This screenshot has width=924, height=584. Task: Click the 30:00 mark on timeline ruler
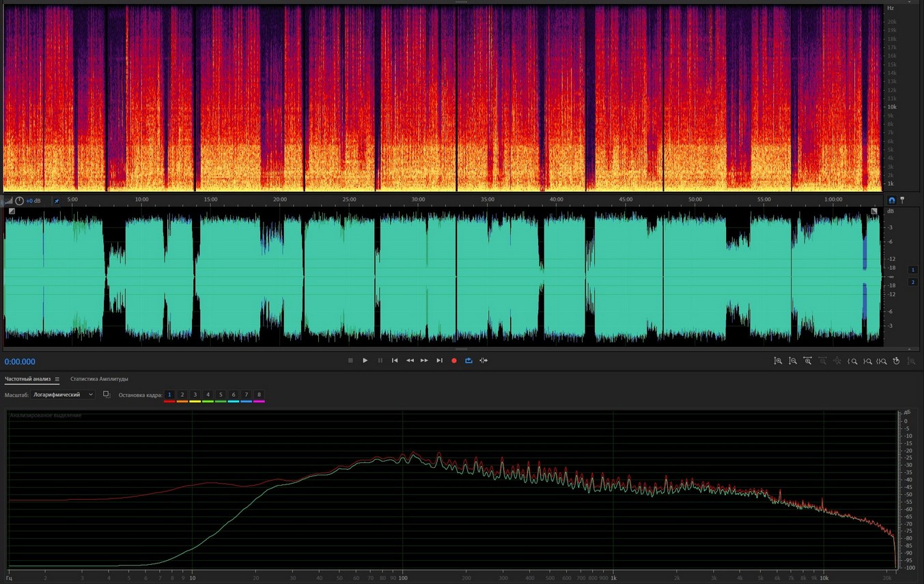click(x=418, y=200)
